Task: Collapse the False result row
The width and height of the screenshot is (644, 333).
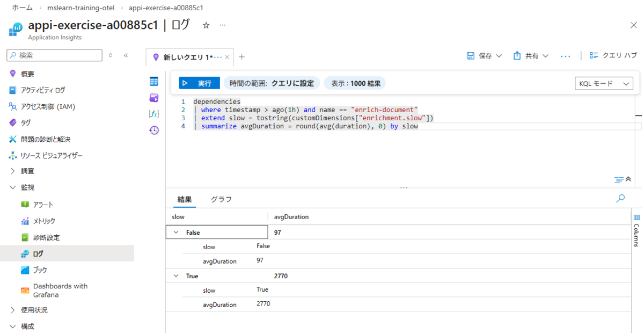Action: pyautogui.click(x=175, y=233)
